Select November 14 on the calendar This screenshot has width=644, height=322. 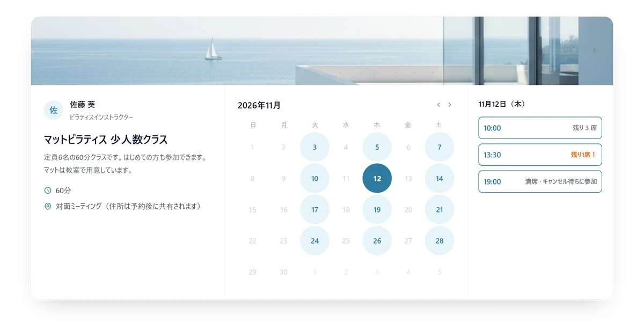click(440, 178)
